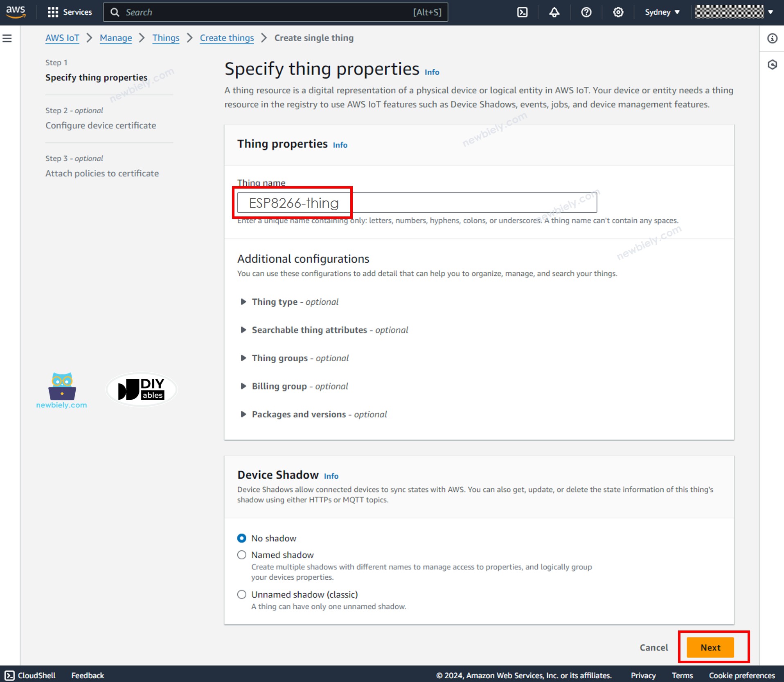This screenshot has width=784, height=682.
Task: Open the Sydney region dropdown
Action: coord(661,12)
